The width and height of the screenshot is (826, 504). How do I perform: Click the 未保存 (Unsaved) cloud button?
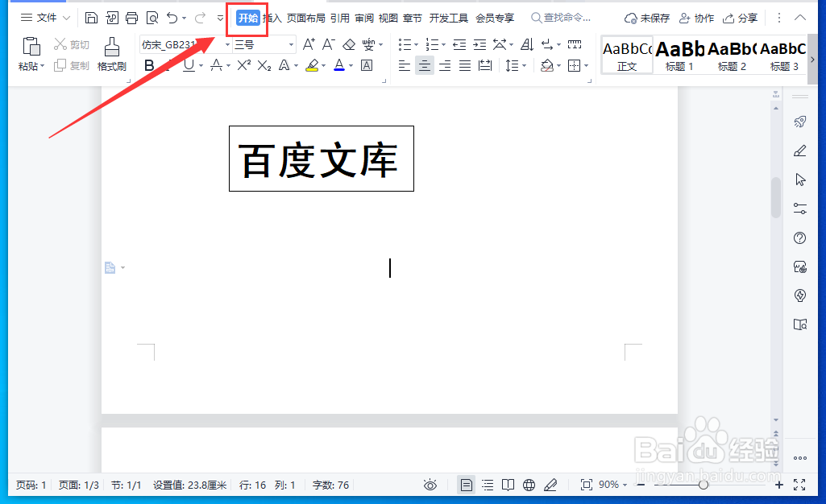(x=647, y=18)
